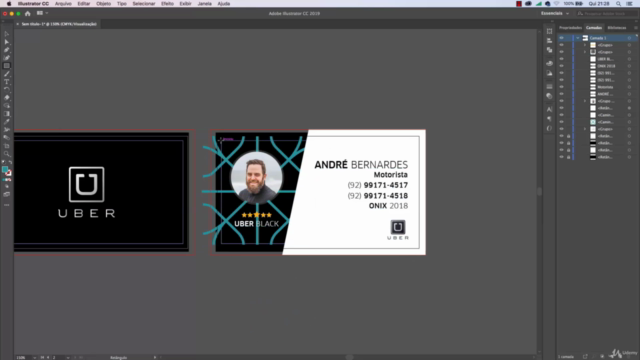Switch to the Bibliotecas tab
This screenshot has height=360, width=640.
pos(616,28)
